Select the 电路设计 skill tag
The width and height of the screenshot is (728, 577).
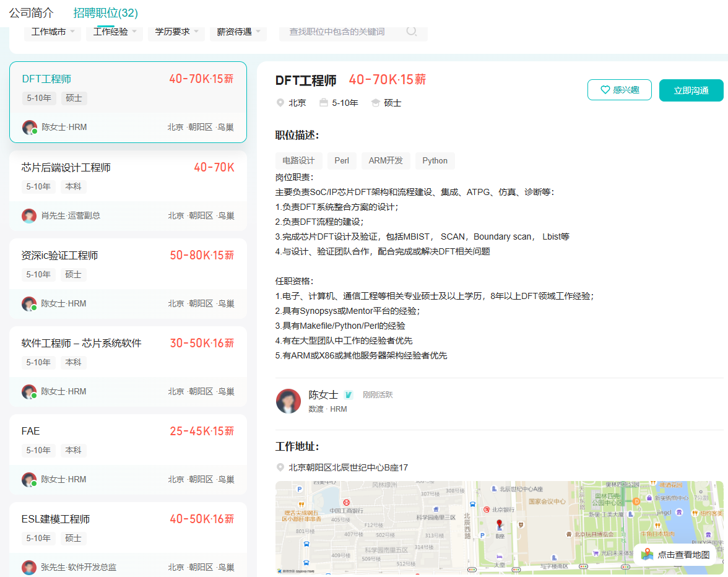pos(298,160)
